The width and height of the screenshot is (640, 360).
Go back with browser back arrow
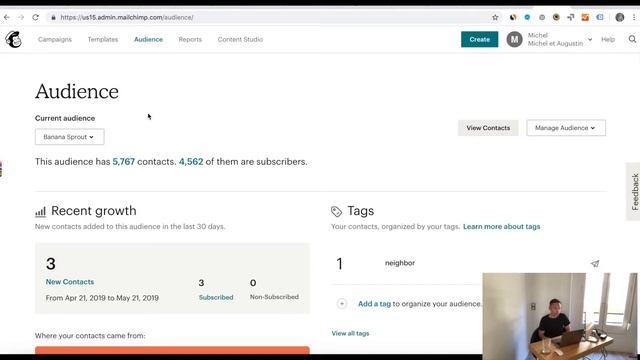pyautogui.click(x=7, y=17)
